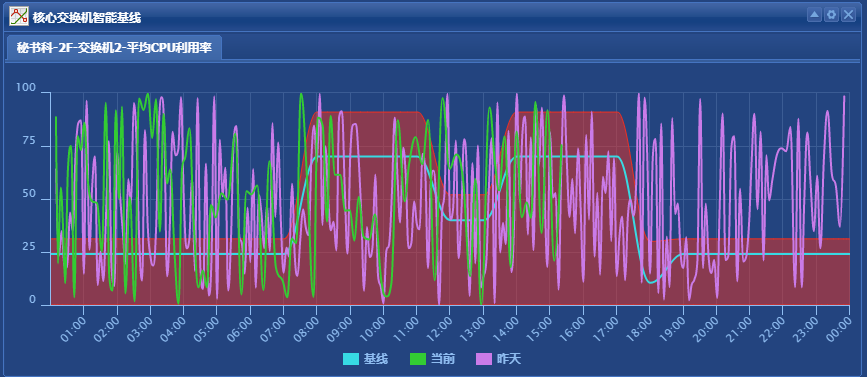The width and height of the screenshot is (867, 377).
Task: Click the 23:00 x-axis label
Action: tap(805, 328)
